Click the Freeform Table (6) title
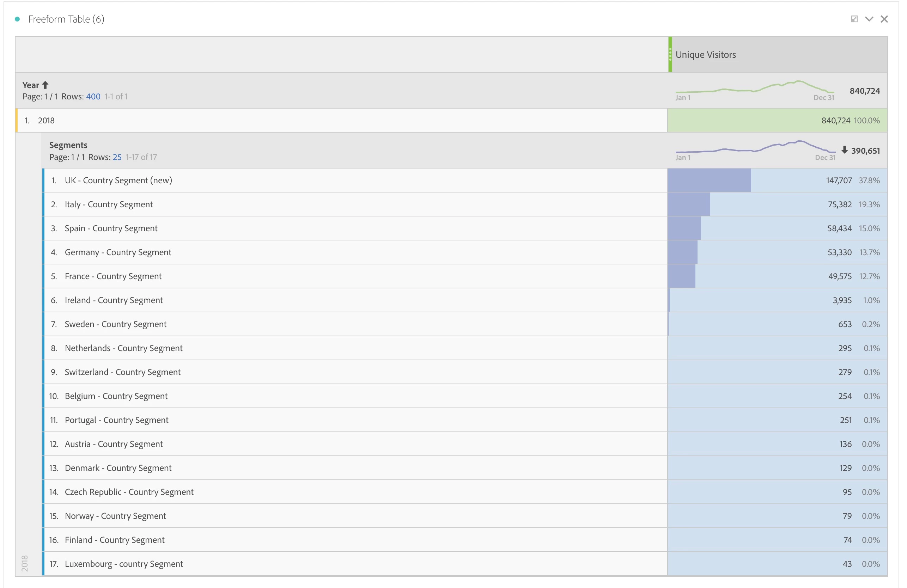 click(x=66, y=19)
